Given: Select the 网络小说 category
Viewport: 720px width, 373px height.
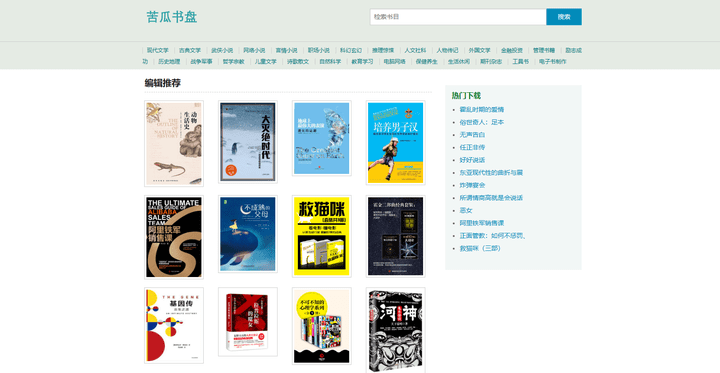Looking at the screenshot, I should [x=254, y=51].
